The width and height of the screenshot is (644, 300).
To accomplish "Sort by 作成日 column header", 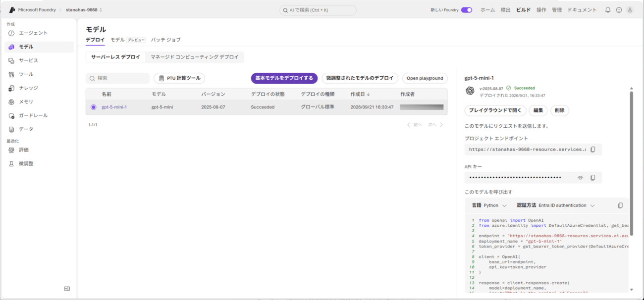I will [360, 94].
